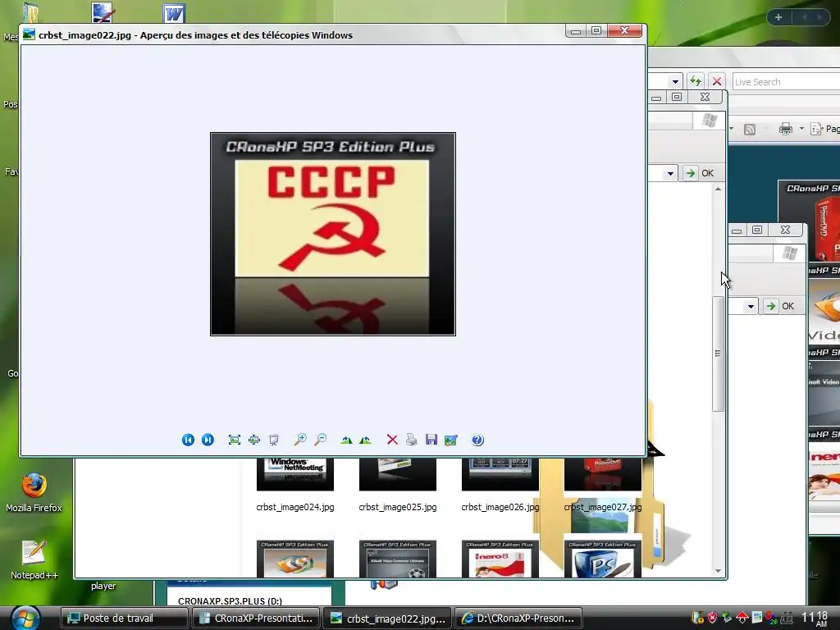
Task: Click the scroll-down arrow in the folder window
Action: point(718,571)
